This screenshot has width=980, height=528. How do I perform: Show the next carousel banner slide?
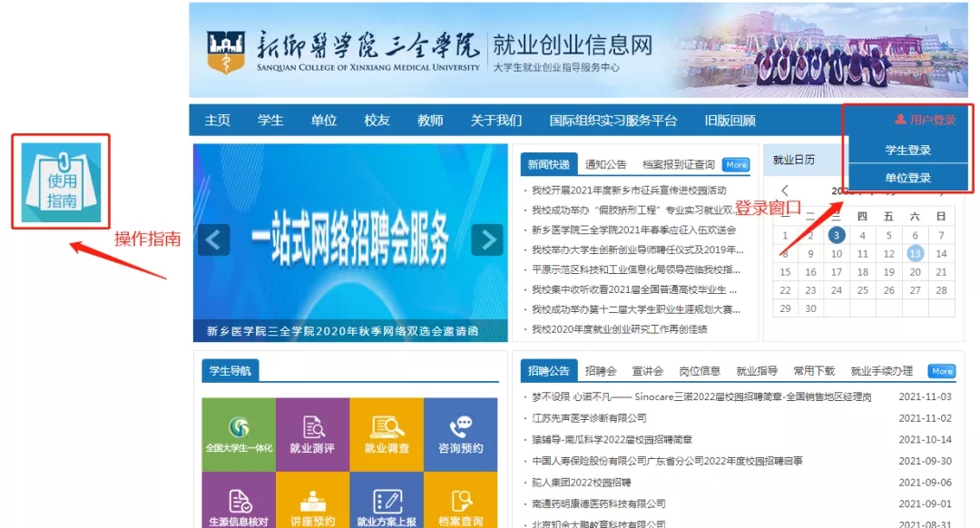click(x=487, y=240)
